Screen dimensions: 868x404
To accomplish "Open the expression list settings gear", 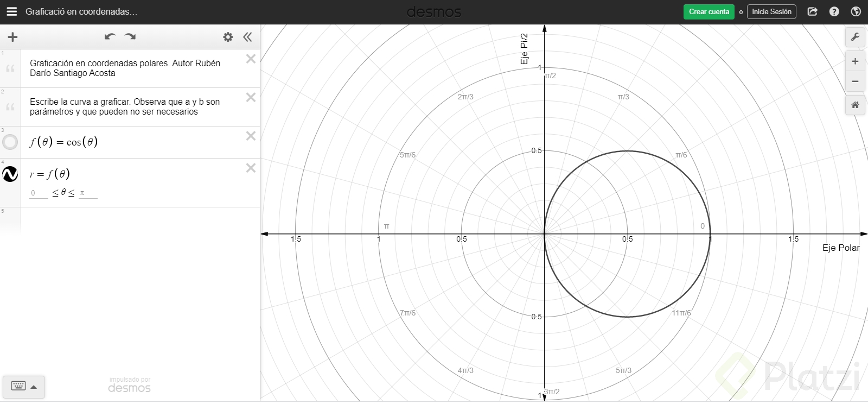I will click(x=228, y=37).
